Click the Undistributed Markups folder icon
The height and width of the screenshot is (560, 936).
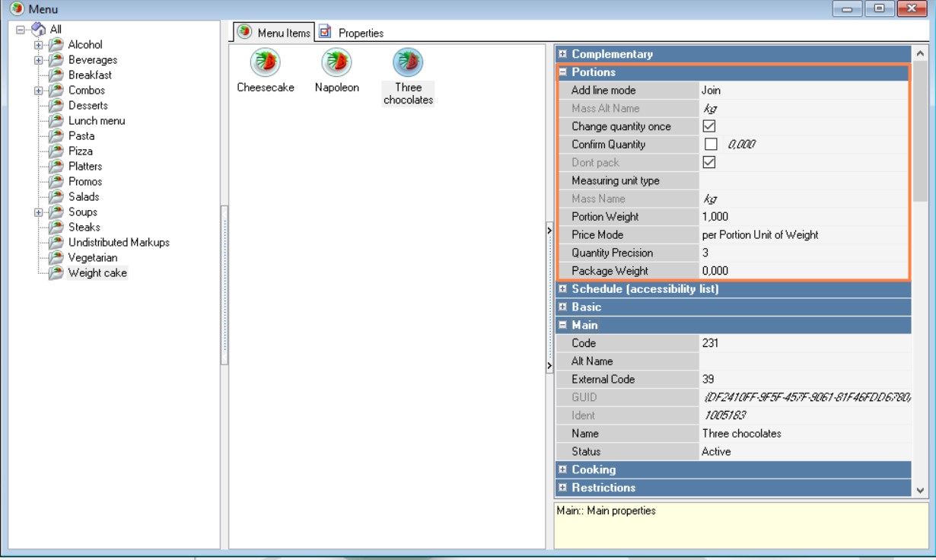point(56,243)
